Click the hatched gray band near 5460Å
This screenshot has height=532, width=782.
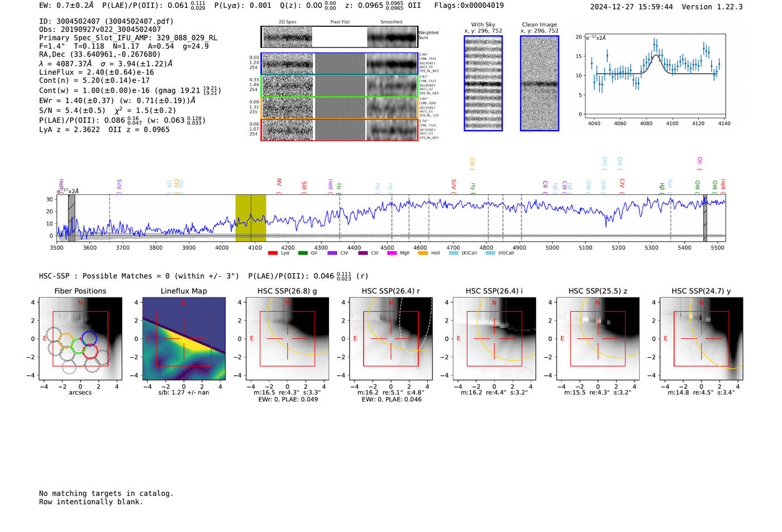point(705,218)
